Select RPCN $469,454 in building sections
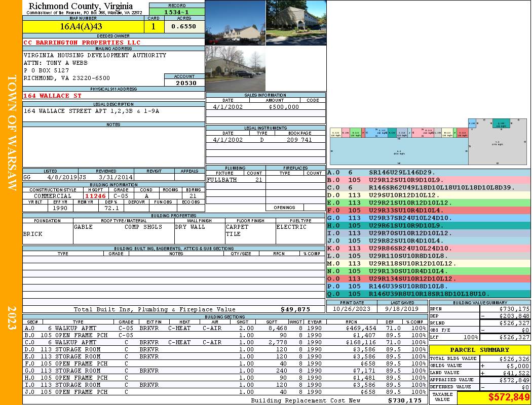 (361, 328)
